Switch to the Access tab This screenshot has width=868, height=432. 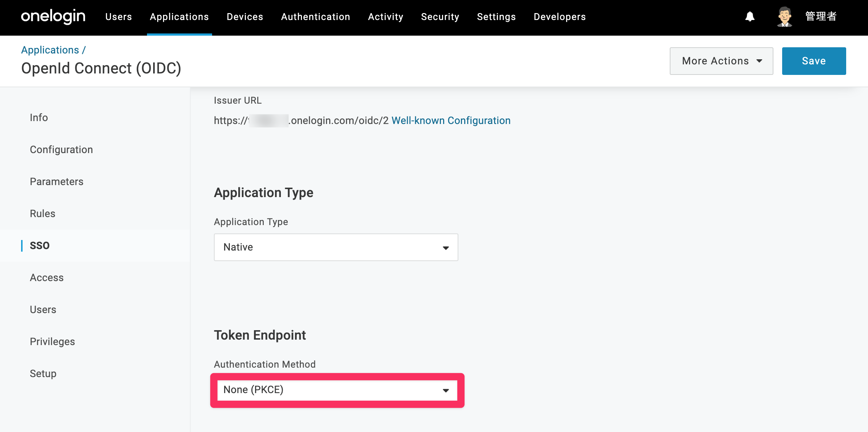coord(47,277)
